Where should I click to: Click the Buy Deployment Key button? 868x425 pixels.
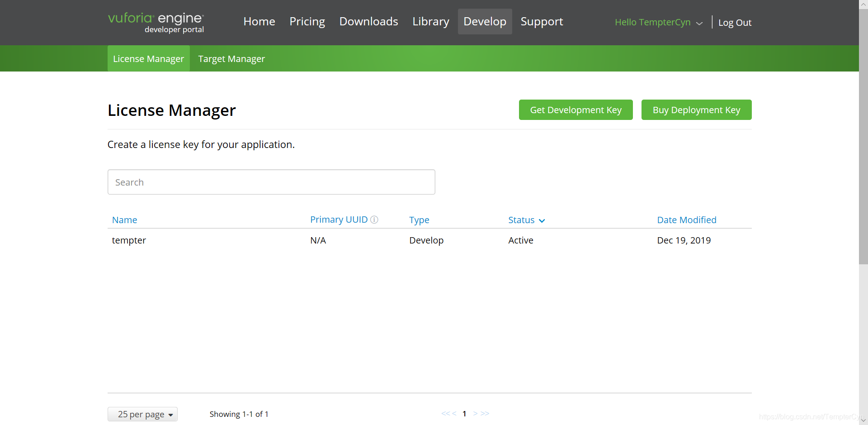click(696, 110)
